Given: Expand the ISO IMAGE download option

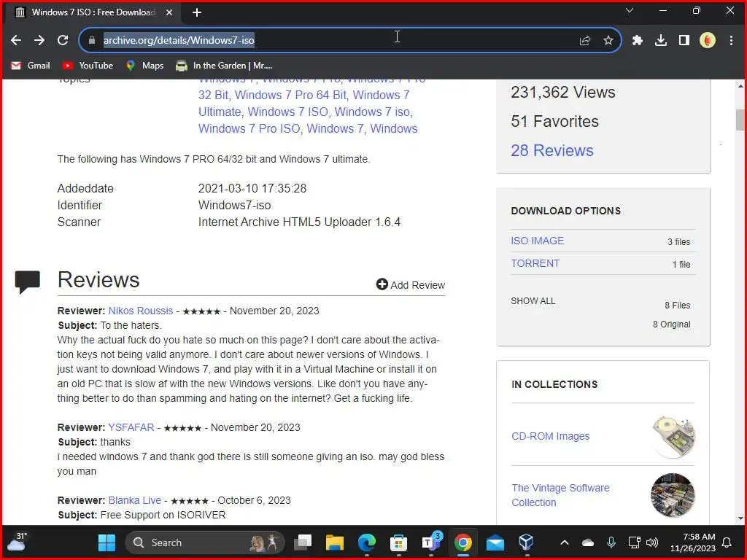Looking at the screenshot, I should (537, 241).
